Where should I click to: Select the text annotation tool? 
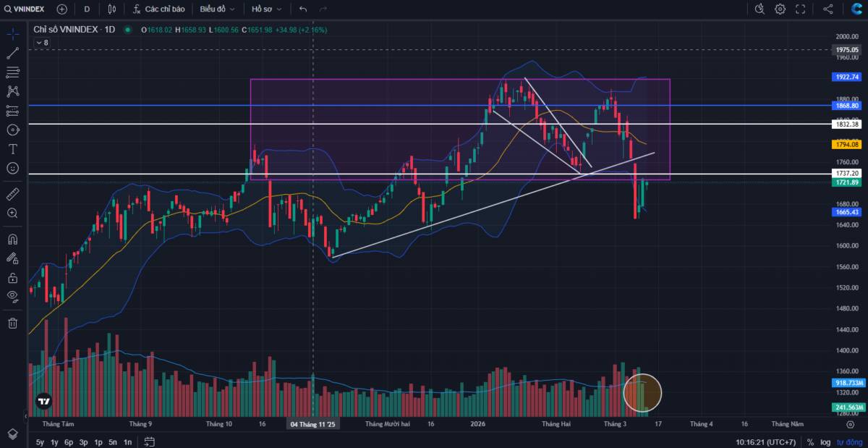[12, 149]
